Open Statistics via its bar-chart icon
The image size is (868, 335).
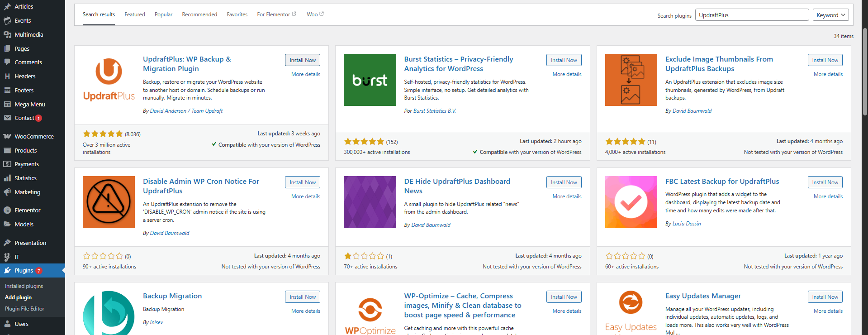click(x=7, y=178)
